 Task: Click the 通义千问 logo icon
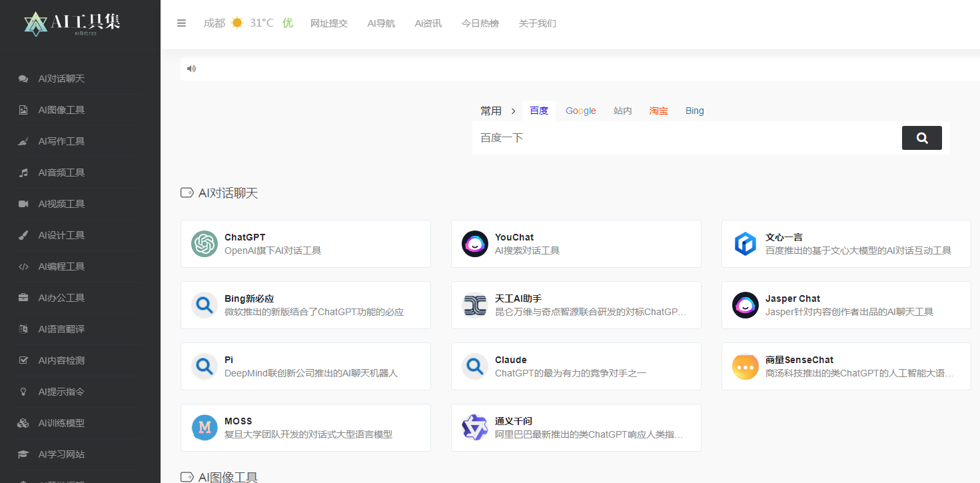tap(475, 428)
